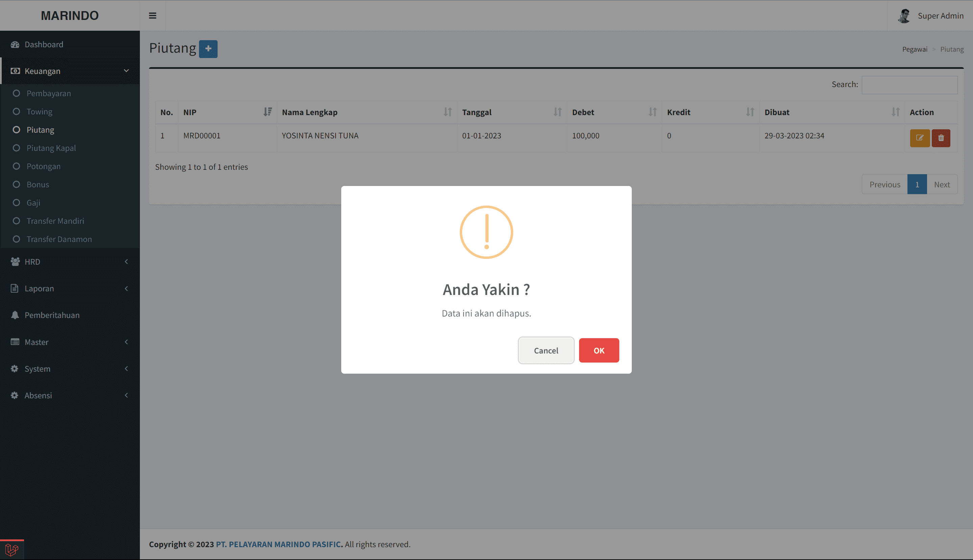
Task: Confirm the deletion with OK
Action: point(599,350)
